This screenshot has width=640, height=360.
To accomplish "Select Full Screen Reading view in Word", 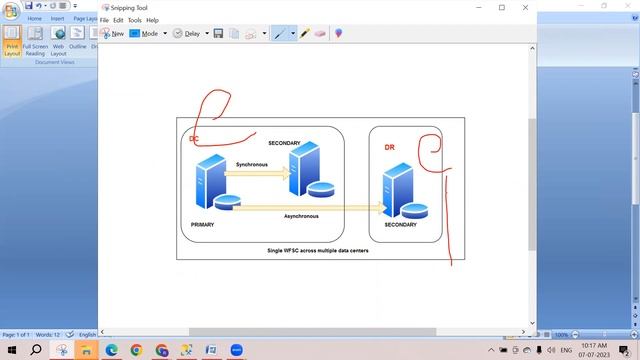I will click(x=35, y=41).
